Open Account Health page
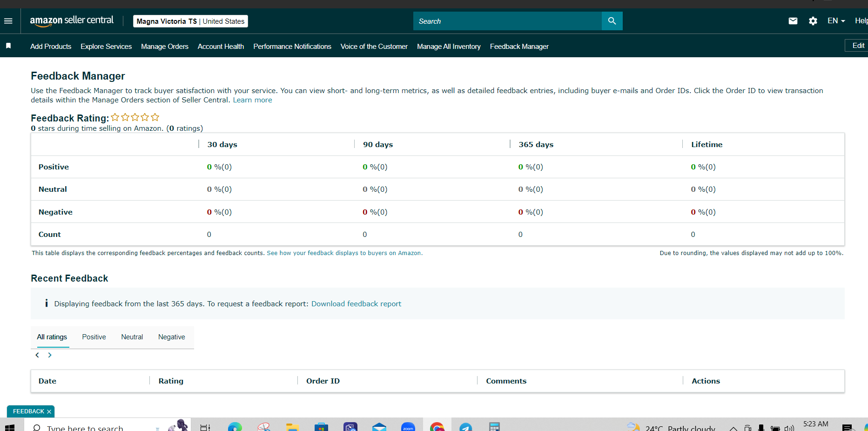868x431 pixels. 221,47
